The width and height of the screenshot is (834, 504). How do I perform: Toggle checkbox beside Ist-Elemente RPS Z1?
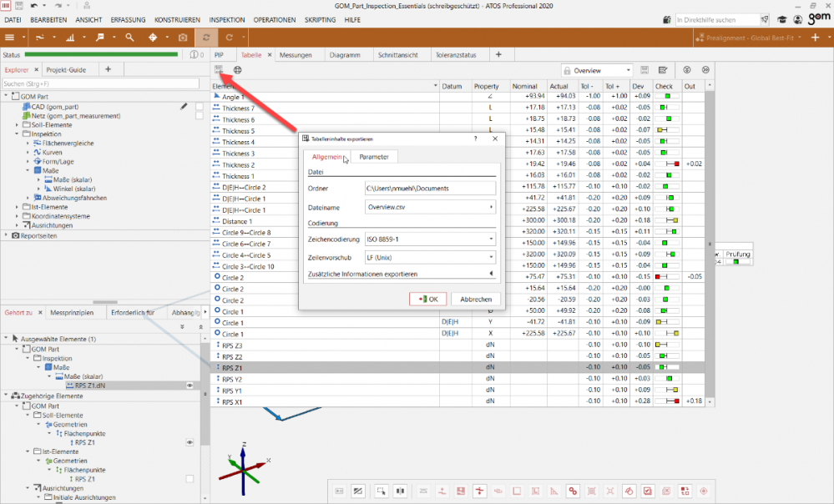click(x=190, y=479)
